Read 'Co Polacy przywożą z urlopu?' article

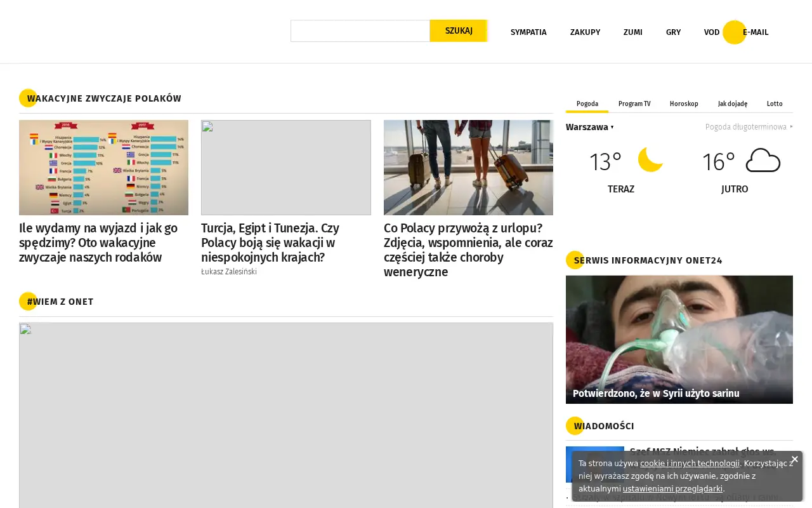tap(468, 250)
